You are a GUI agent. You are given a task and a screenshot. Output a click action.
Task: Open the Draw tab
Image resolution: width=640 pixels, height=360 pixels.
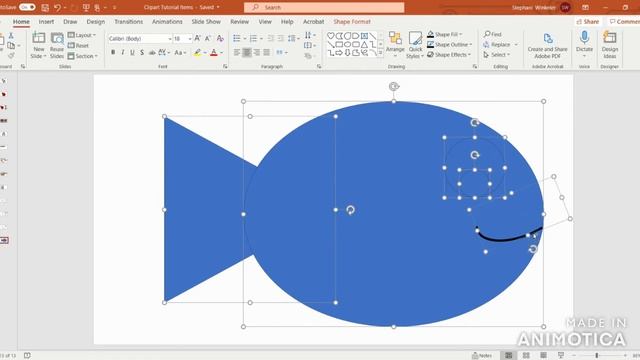70,22
